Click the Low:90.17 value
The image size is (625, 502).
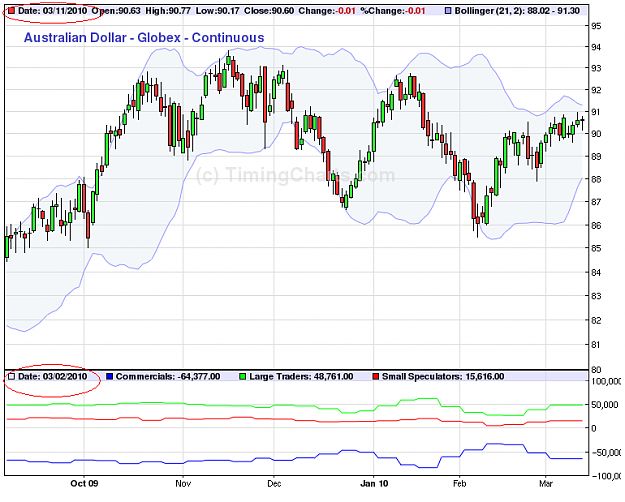(x=217, y=11)
